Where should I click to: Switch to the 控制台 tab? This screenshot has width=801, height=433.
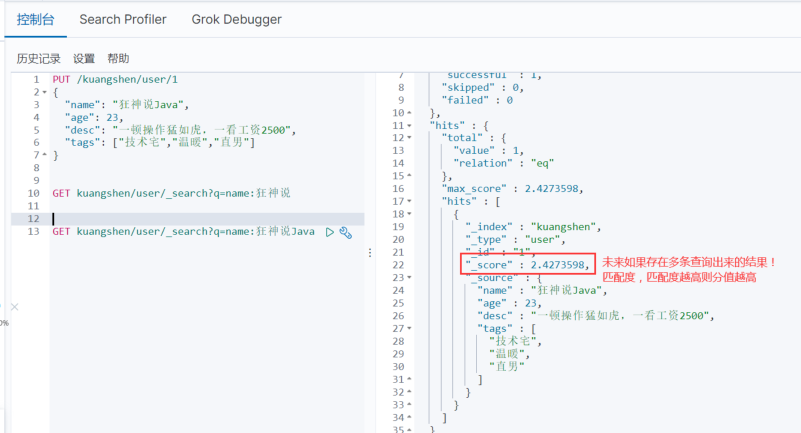(x=35, y=19)
